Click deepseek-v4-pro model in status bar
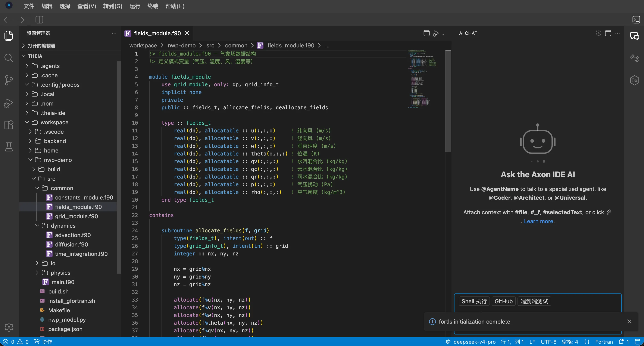This screenshot has width=644, height=346. point(471,342)
